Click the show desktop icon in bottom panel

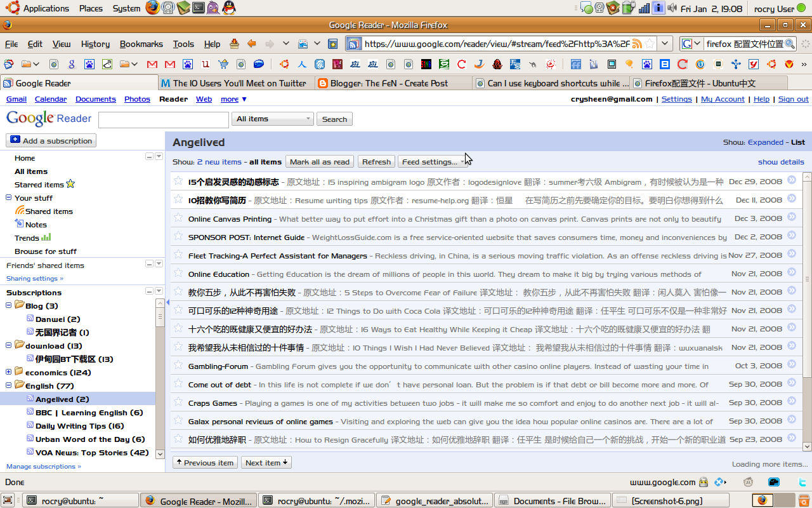8,500
